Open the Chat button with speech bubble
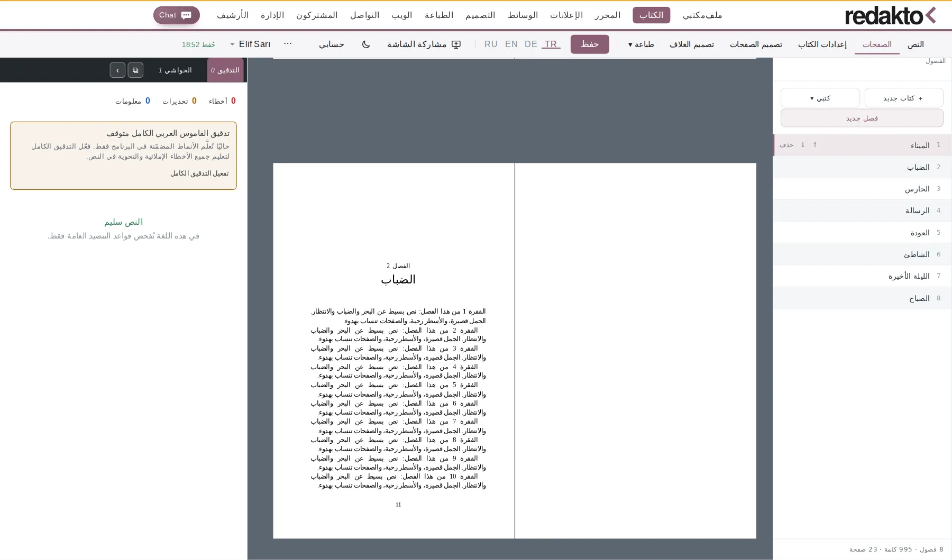The image size is (952, 560). click(177, 15)
